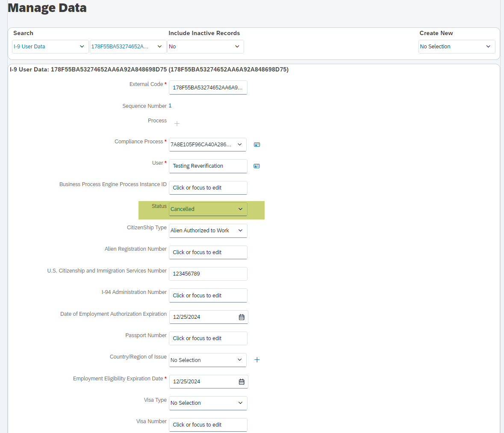The image size is (504, 433).
Task: Focus the I-94 Administration Number field
Action: [x=208, y=295]
